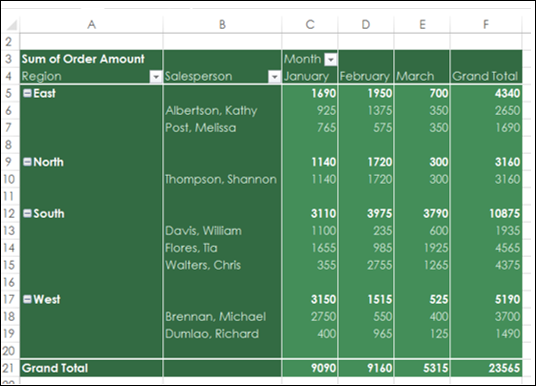Open the Salesperson filter dropdown
Image resolution: width=536 pixels, height=386 pixels.
point(274,77)
